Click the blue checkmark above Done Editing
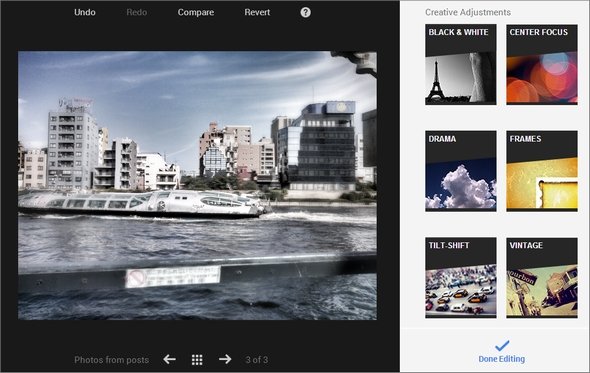Viewport: 590px width, 373px height. click(502, 346)
